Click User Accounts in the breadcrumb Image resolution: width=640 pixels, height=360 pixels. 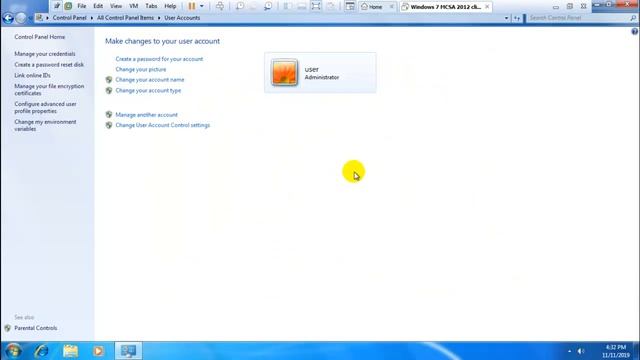[x=182, y=18]
